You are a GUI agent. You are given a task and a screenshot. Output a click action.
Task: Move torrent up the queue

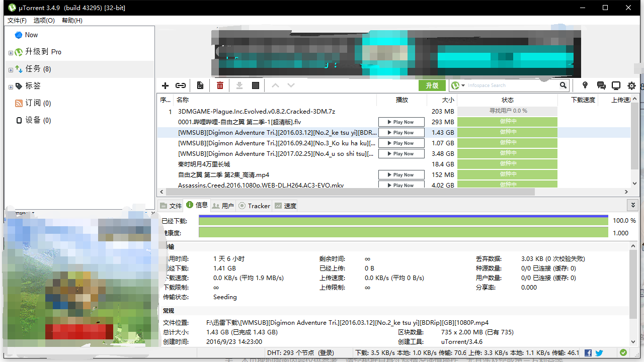[275, 85]
